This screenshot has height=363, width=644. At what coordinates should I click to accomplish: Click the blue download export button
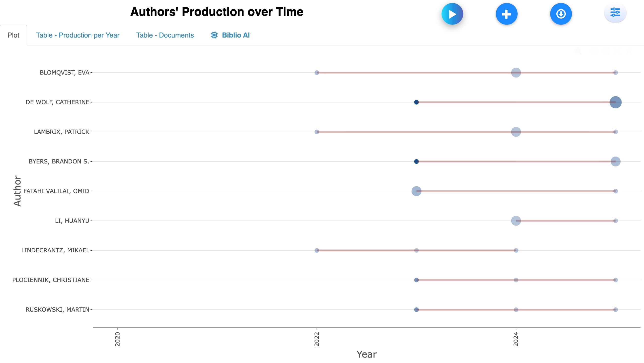point(561,14)
